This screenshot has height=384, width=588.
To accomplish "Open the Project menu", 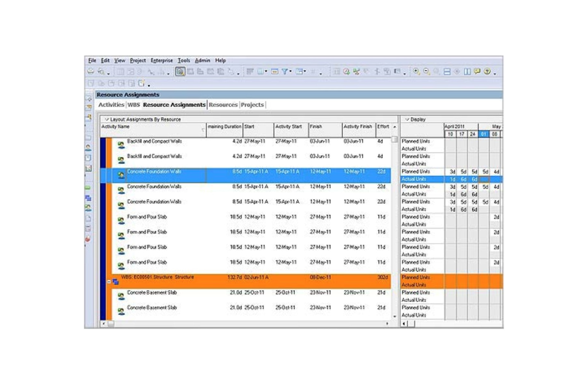I will pyautogui.click(x=138, y=61).
